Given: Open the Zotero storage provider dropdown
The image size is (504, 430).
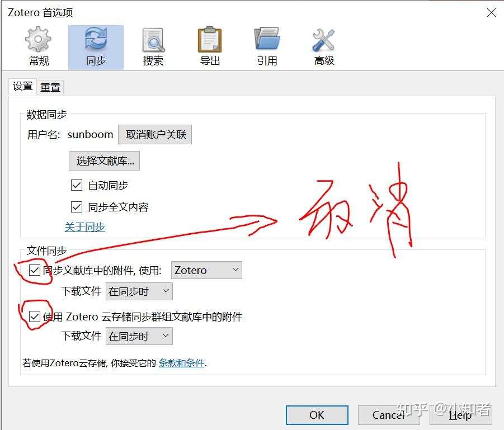Looking at the screenshot, I should 206,270.
